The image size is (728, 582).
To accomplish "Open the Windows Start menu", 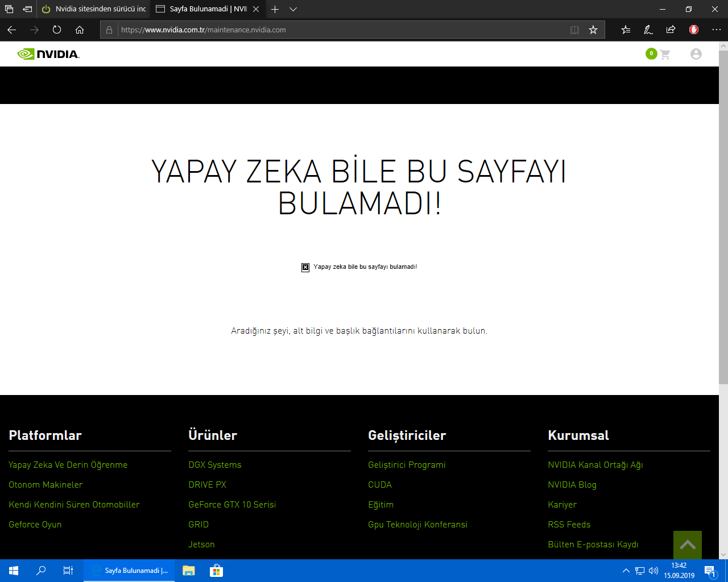I will pos(14,571).
